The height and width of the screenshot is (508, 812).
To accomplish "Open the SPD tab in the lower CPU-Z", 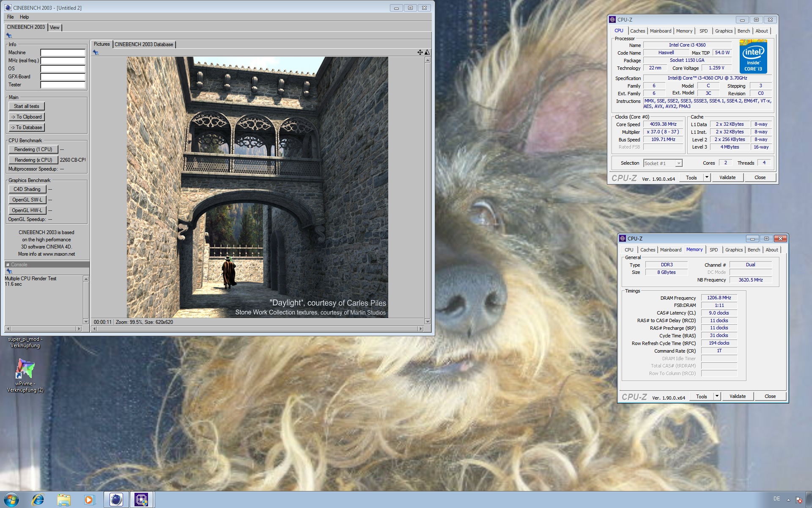I will [714, 250].
